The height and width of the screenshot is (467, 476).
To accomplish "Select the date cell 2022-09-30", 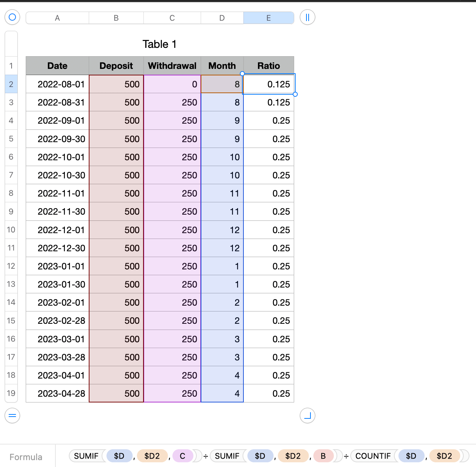I will point(57,139).
